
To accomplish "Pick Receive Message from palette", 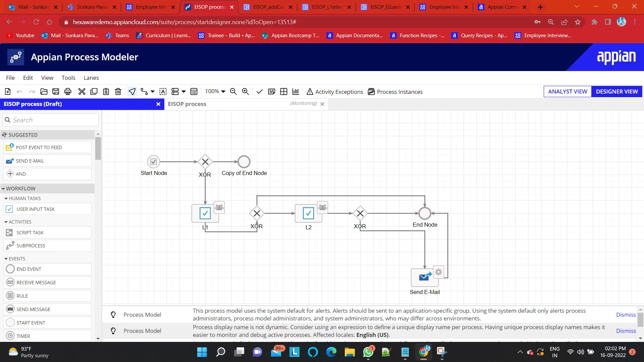I will (47, 283).
